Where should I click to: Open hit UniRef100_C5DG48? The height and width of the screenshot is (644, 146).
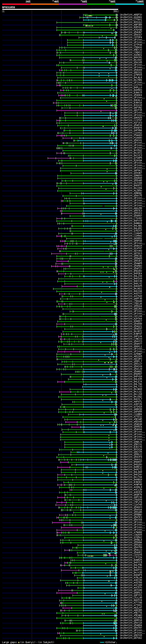[x=131, y=301]
